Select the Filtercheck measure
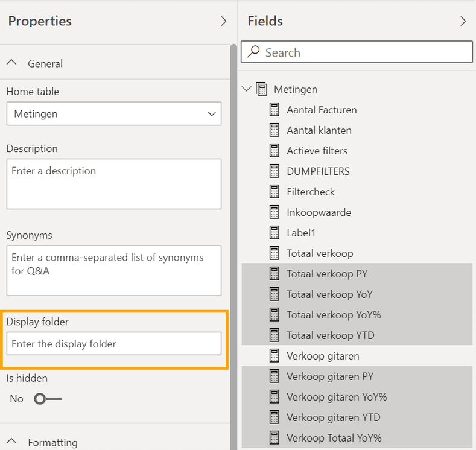 [x=311, y=192]
